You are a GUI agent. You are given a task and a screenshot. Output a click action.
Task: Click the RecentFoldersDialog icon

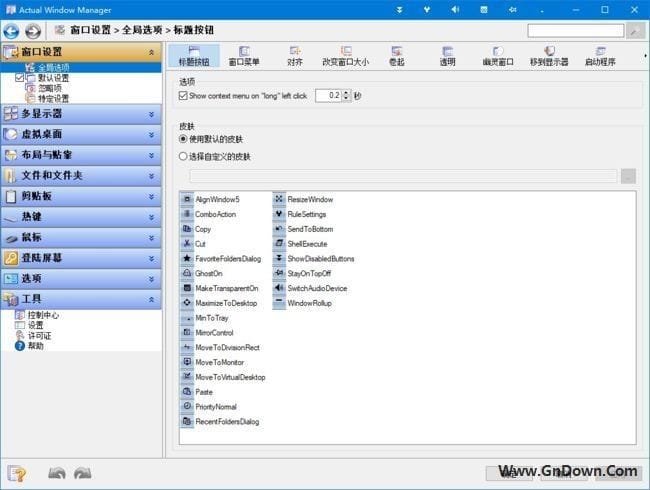[x=187, y=421]
